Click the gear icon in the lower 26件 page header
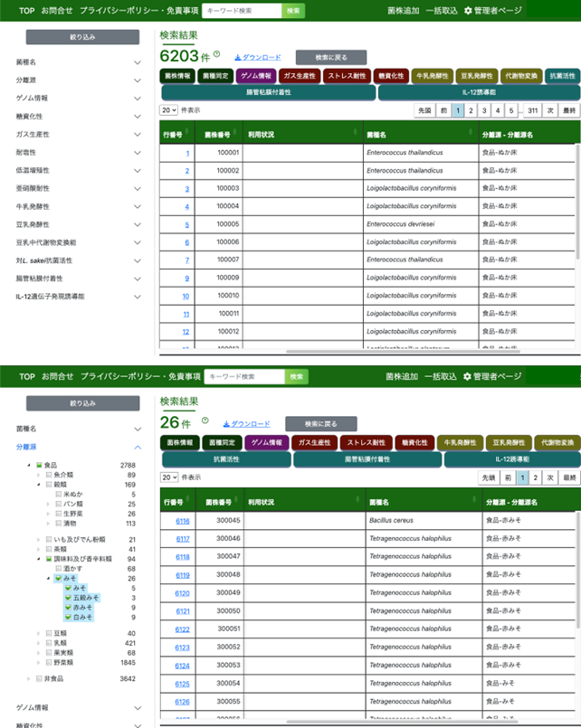Screen dimensions: 581x728 tap(467, 376)
